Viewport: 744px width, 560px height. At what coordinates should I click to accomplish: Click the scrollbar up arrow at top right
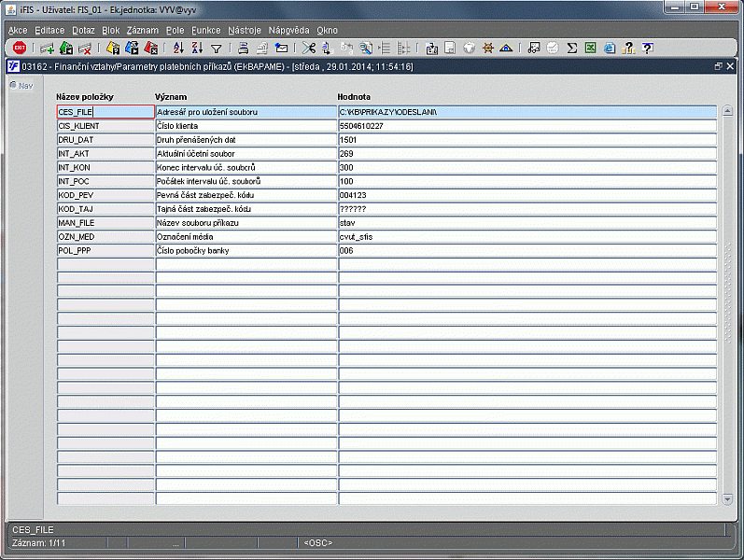pyautogui.click(x=728, y=111)
